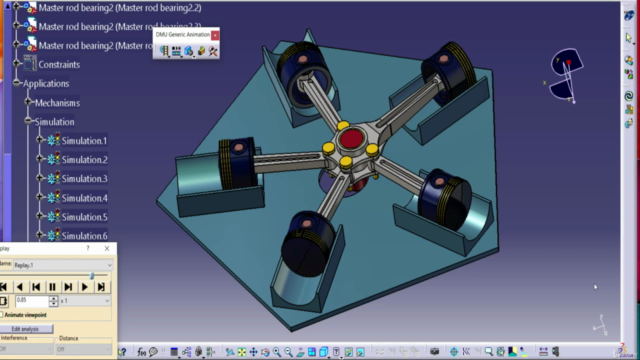Screen dimensions: 640x360
Task: Open the multi-view window icon
Action: point(312,351)
